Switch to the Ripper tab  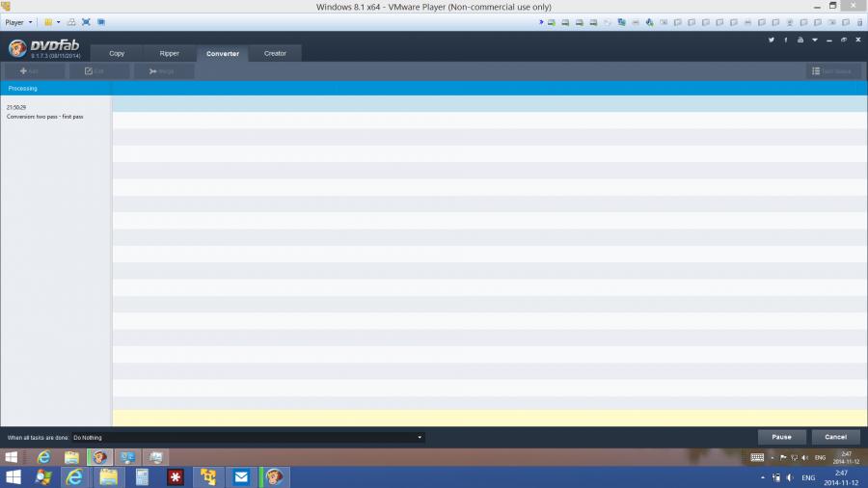pyautogui.click(x=170, y=54)
